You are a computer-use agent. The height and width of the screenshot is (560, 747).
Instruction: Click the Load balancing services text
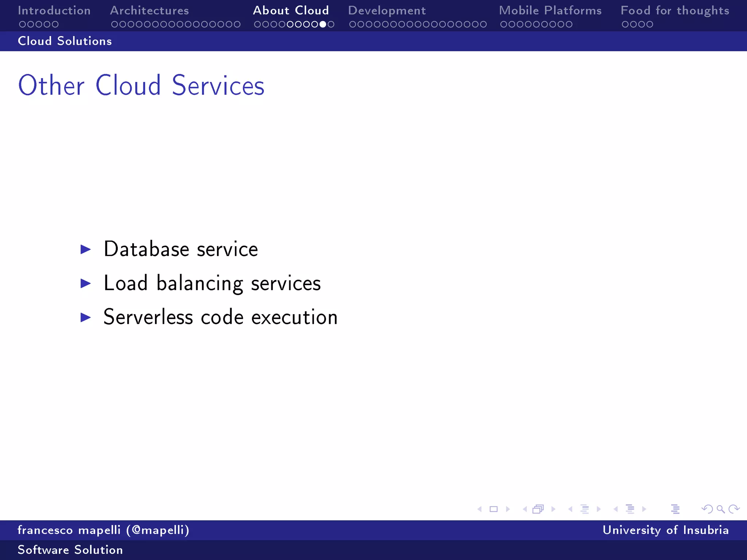click(x=212, y=283)
